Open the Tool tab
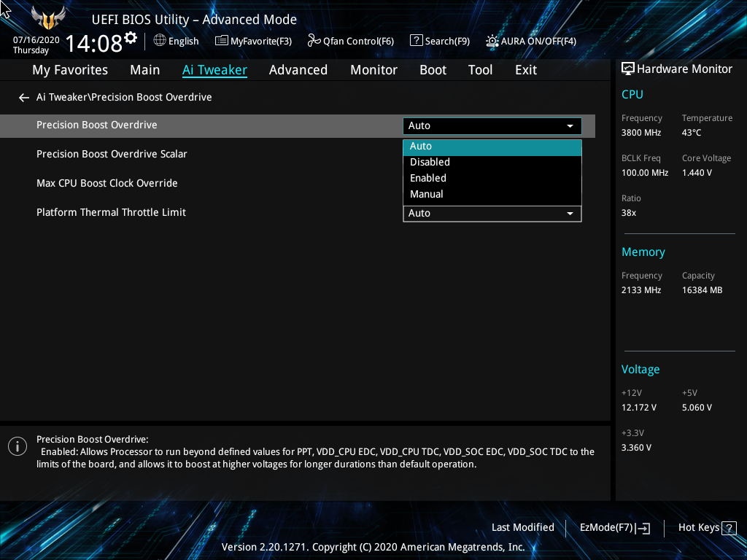The image size is (747, 560). click(x=480, y=70)
